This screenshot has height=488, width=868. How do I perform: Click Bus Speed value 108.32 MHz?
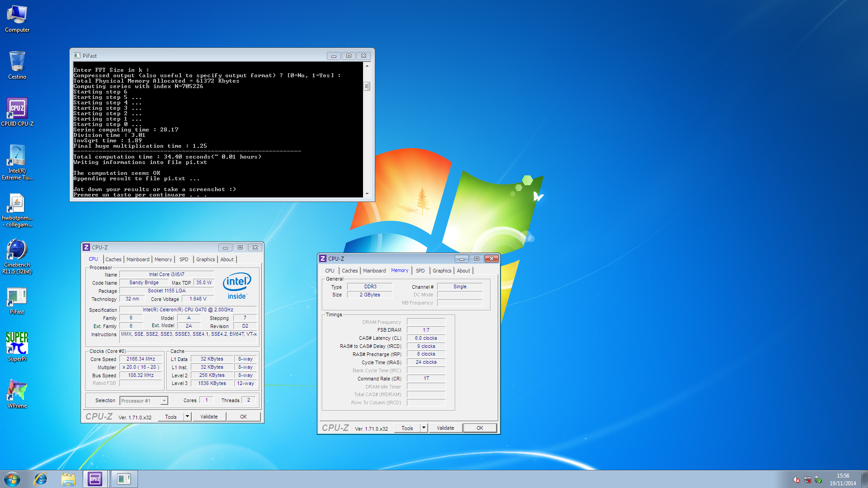pos(141,375)
